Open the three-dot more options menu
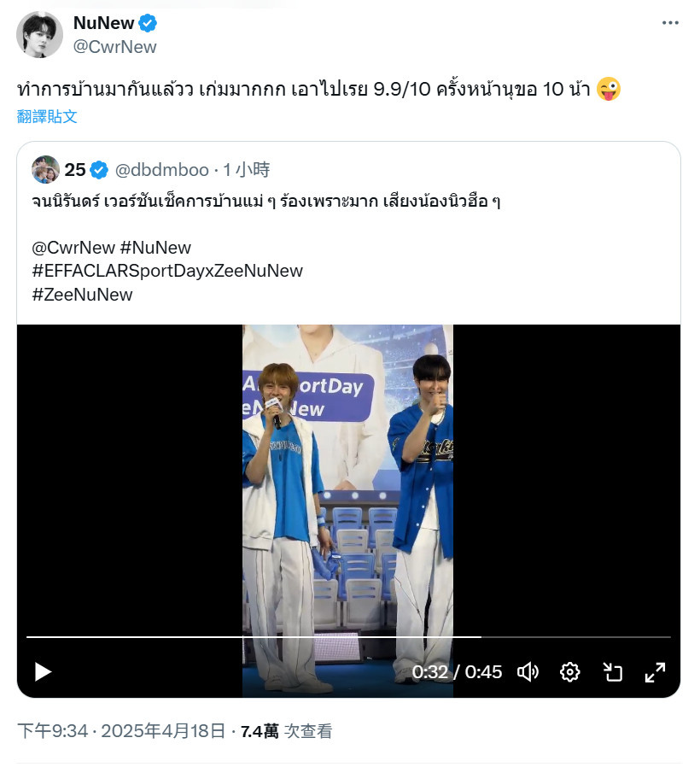The width and height of the screenshot is (700, 767). (670, 22)
